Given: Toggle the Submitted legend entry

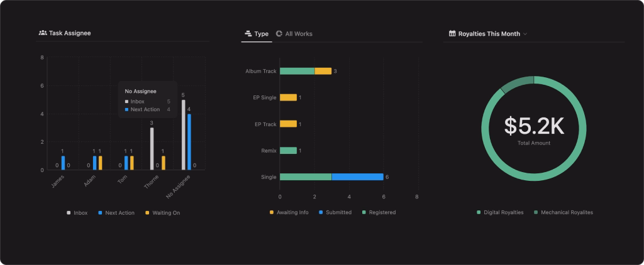Looking at the screenshot, I should click(x=335, y=212).
